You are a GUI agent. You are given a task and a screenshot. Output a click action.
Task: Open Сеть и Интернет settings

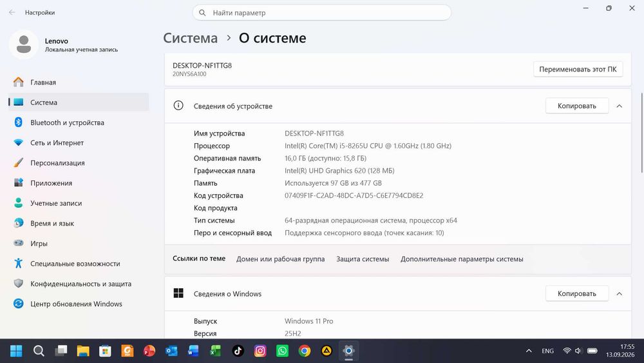pyautogui.click(x=78, y=142)
